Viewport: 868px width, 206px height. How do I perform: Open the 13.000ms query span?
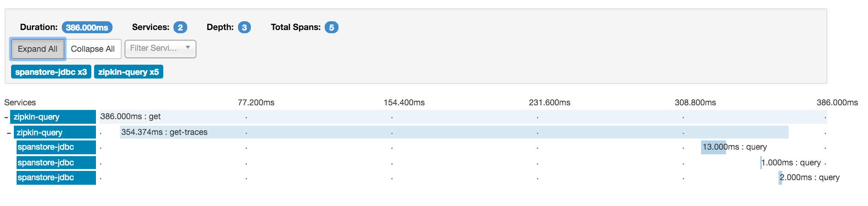click(713, 147)
